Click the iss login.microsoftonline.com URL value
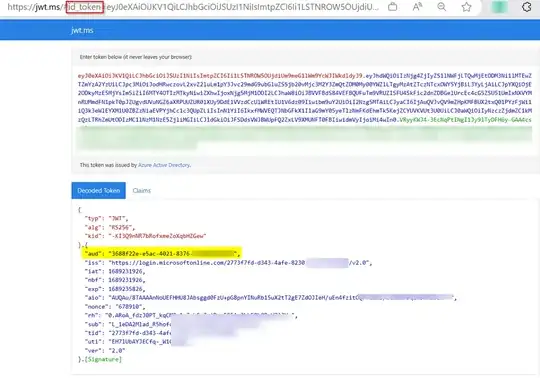The width and height of the screenshot is (540, 378). tap(239, 263)
